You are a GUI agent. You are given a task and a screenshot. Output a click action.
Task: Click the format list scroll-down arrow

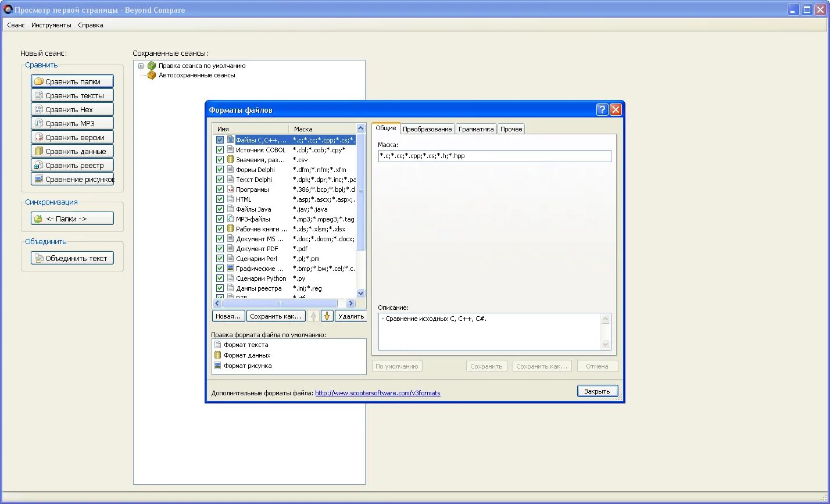click(x=360, y=294)
